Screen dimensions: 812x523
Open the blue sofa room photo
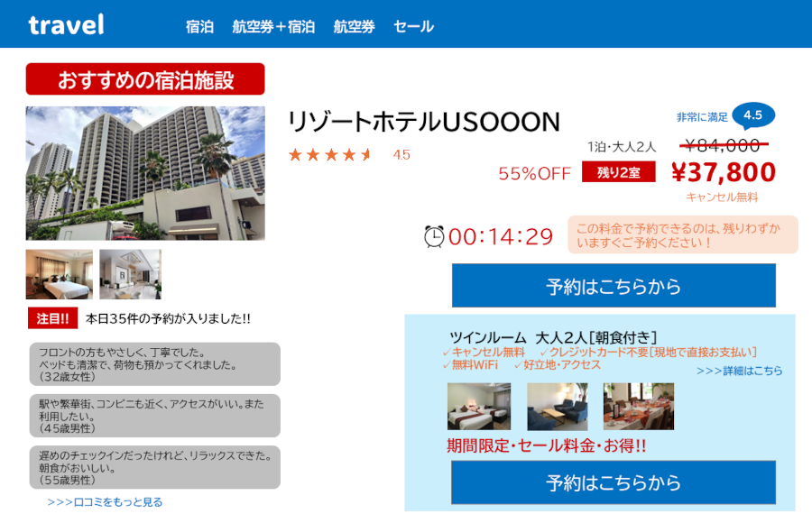click(x=557, y=407)
